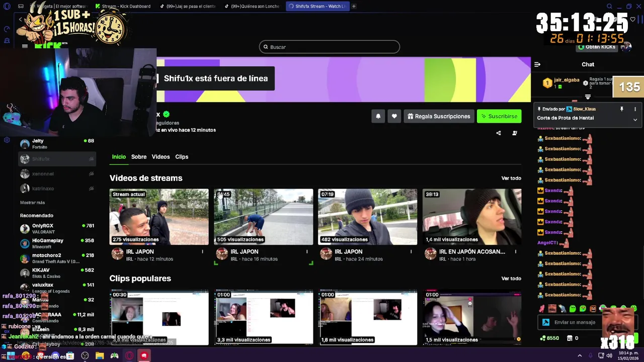Image resolution: width=644 pixels, height=362 pixels.
Task: Open motochoro2 recommended channel
Action: point(57,258)
